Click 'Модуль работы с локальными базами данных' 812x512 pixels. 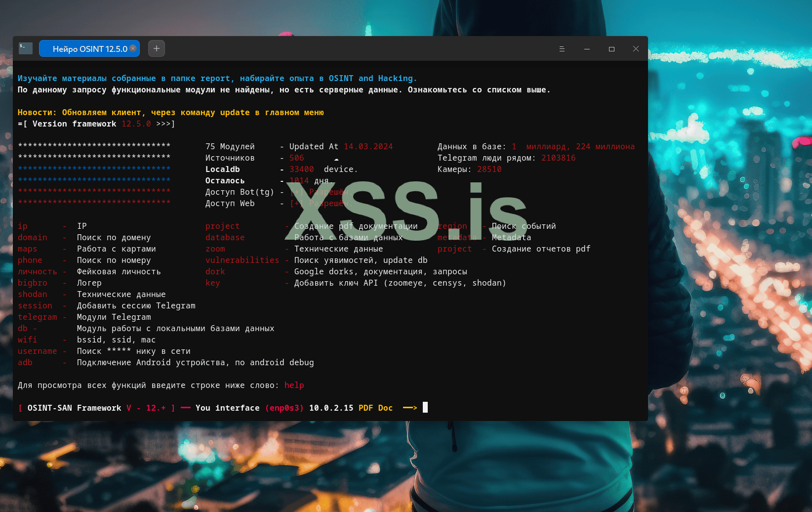pos(176,328)
